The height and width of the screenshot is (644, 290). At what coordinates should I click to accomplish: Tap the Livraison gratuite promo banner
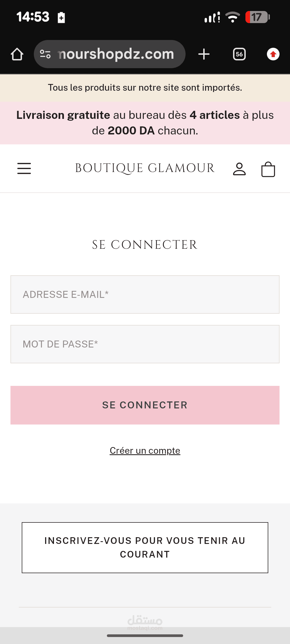(x=145, y=123)
